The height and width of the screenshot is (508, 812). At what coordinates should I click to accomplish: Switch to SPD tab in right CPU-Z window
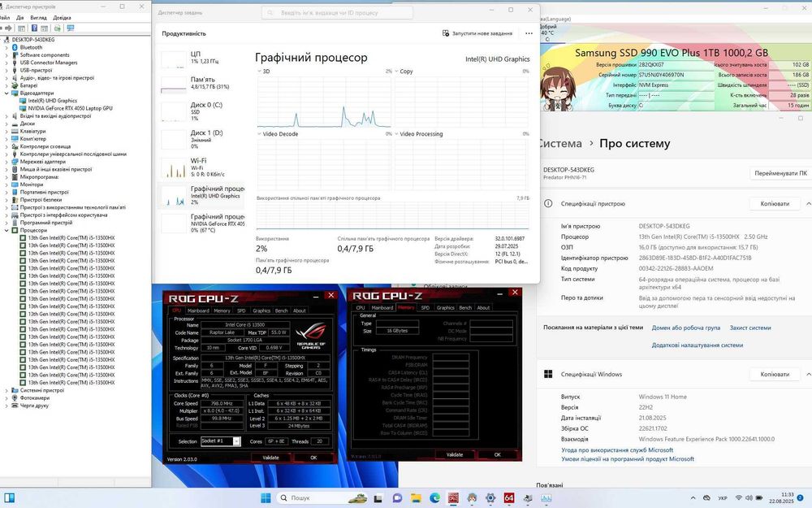tap(425, 307)
